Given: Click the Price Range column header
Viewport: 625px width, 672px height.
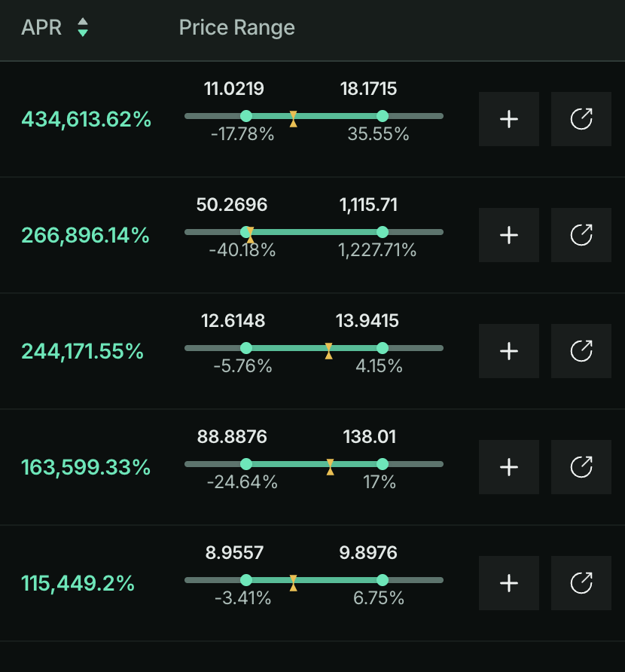Looking at the screenshot, I should [237, 28].
